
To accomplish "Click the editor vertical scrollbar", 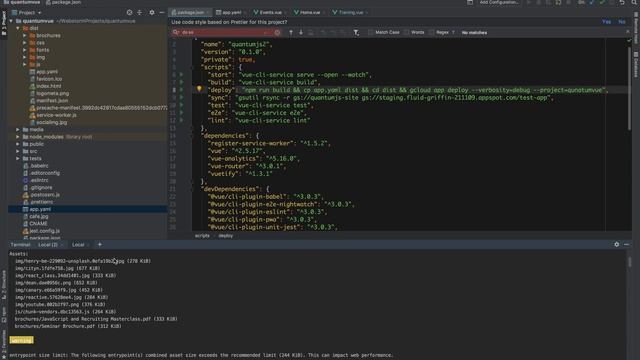I will pos(629,90).
